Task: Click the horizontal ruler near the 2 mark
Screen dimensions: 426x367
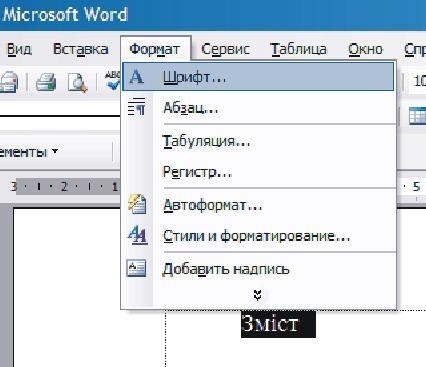Action: coord(64,187)
